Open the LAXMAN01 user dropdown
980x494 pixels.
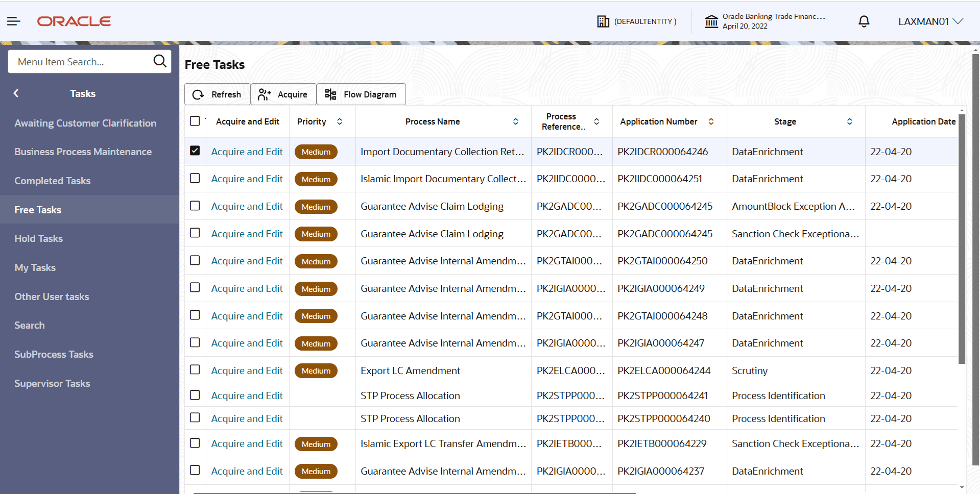click(x=930, y=21)
